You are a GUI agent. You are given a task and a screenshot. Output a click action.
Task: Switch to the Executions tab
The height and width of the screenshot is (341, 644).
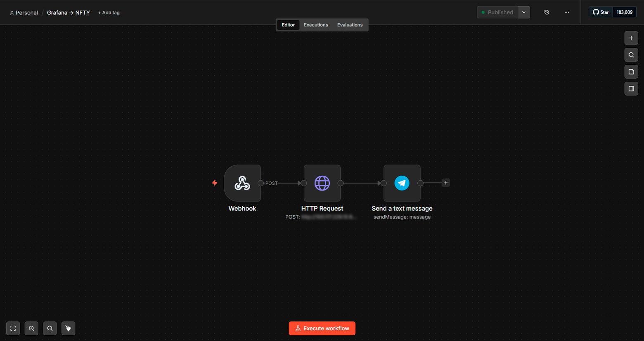point(315,25)
